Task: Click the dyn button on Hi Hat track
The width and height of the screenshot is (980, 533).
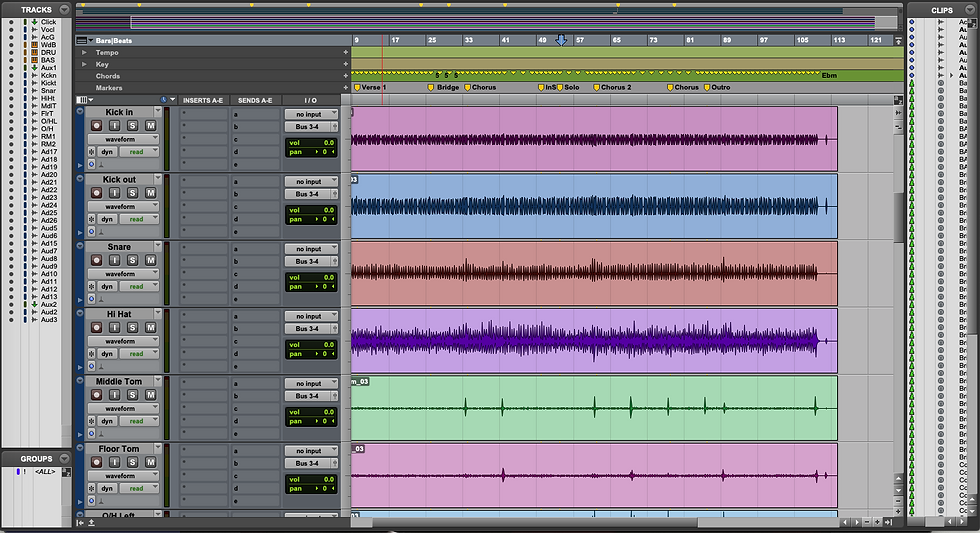Action: 108,354
